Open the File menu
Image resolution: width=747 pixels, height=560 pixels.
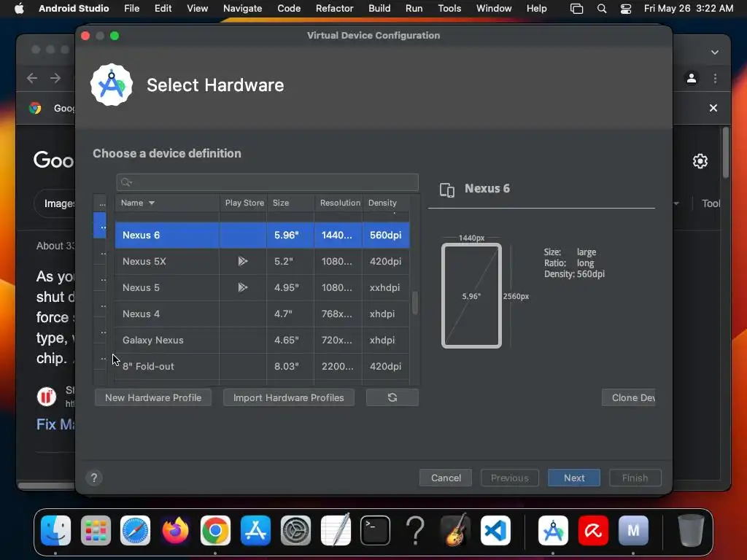tap(131, 9)
